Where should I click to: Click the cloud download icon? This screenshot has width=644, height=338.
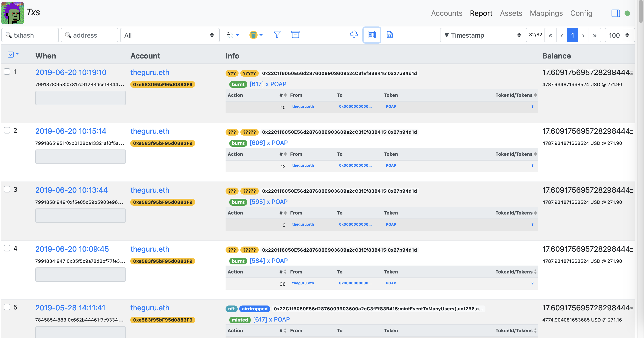click(354, 35)
